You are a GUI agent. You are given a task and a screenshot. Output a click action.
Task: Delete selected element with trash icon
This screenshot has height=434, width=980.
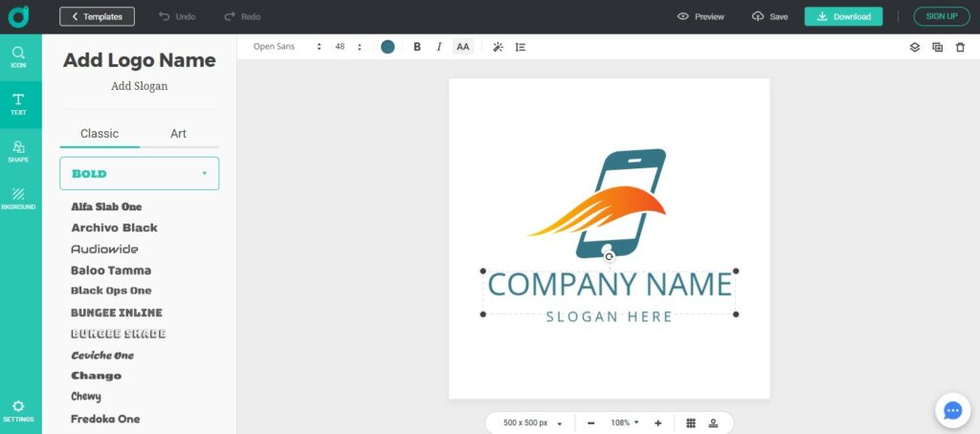click(x=960, y=47)
